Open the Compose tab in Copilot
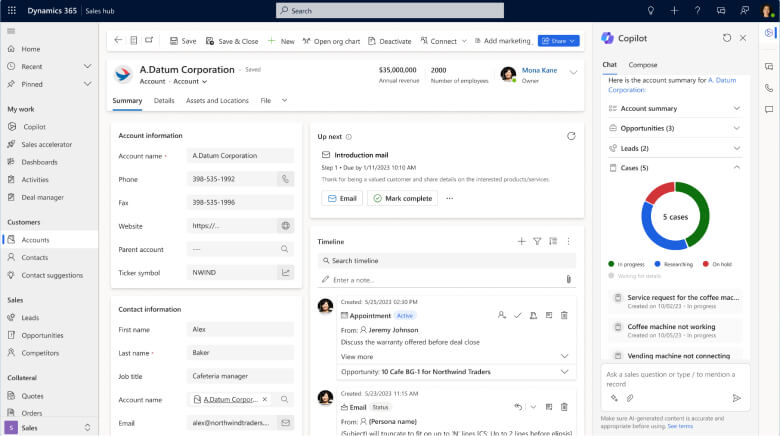This screenshot has height=436, width=780. [x=642, y=64]
